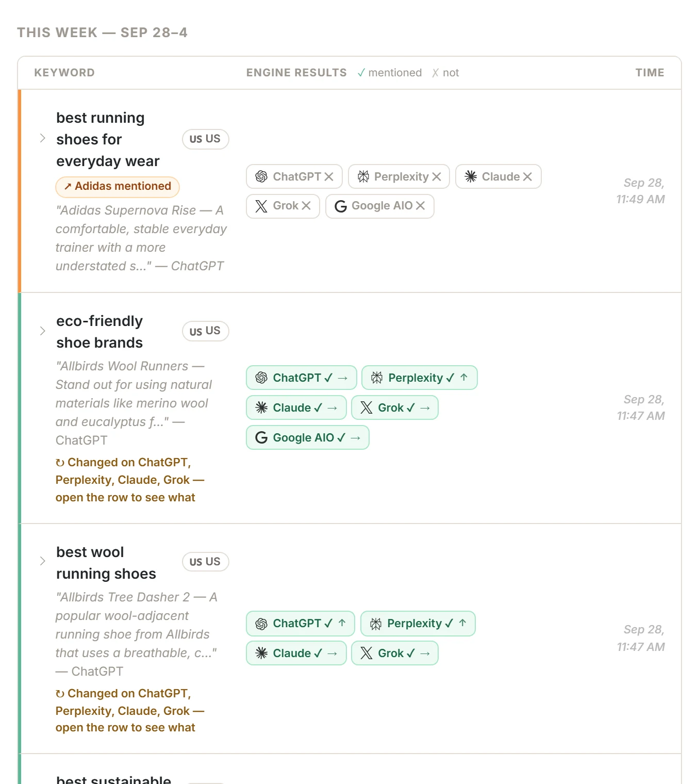The height and width of the screenshot is (784, 698).
Task: Expand the 'best running shoes for everyday wear' row
Action: pos(43,138)
